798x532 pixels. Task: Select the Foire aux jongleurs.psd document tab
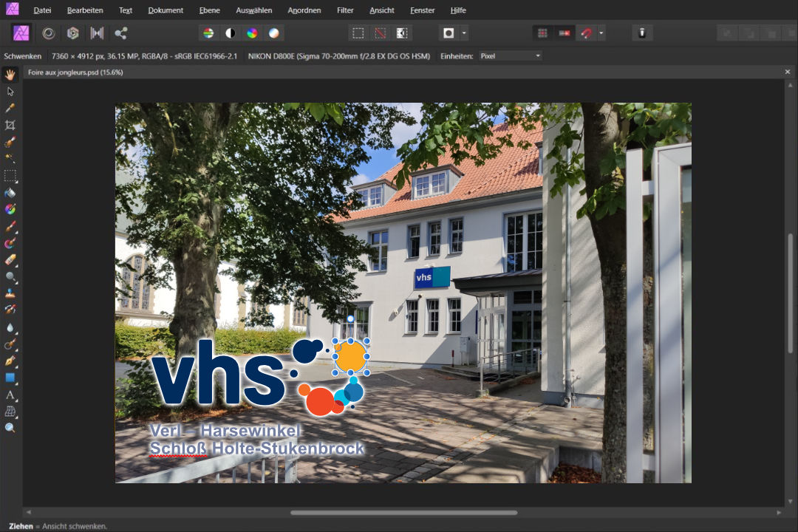click(75, 72)
